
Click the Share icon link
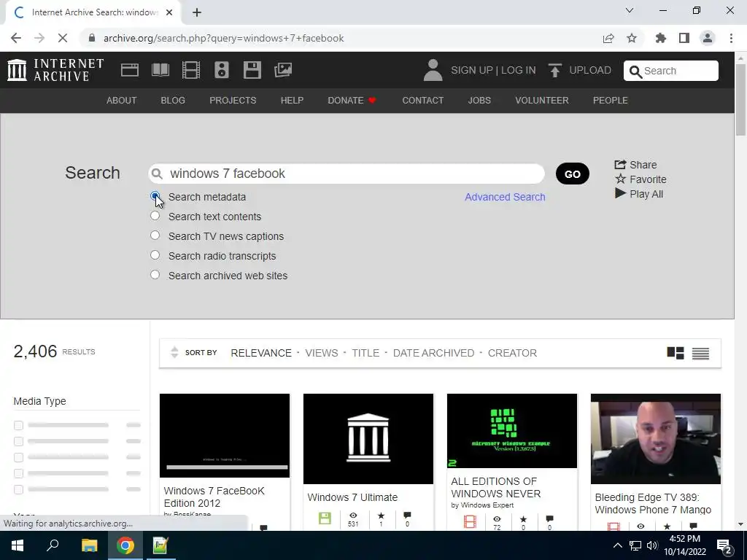click(x=635, y=165)
